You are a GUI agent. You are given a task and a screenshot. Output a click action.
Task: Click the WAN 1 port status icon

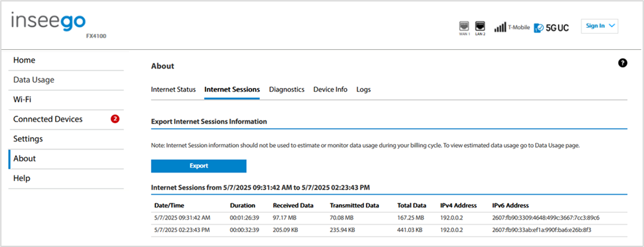pyautogui.click(x=464, y=27)
